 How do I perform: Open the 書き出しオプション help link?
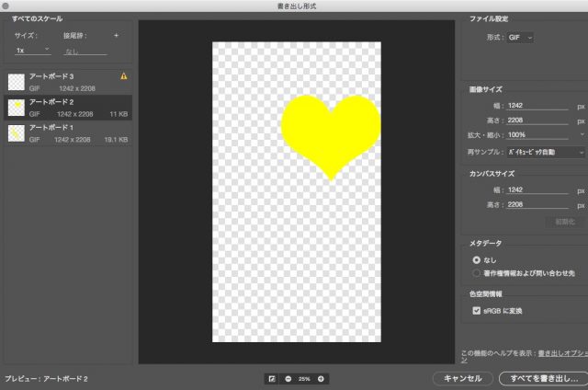[x=561, y=353]
